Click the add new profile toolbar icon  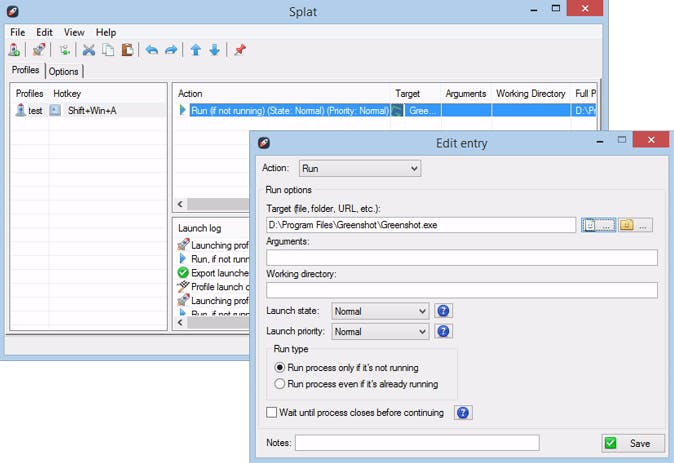pyautogui.click(x=14, y=50)
